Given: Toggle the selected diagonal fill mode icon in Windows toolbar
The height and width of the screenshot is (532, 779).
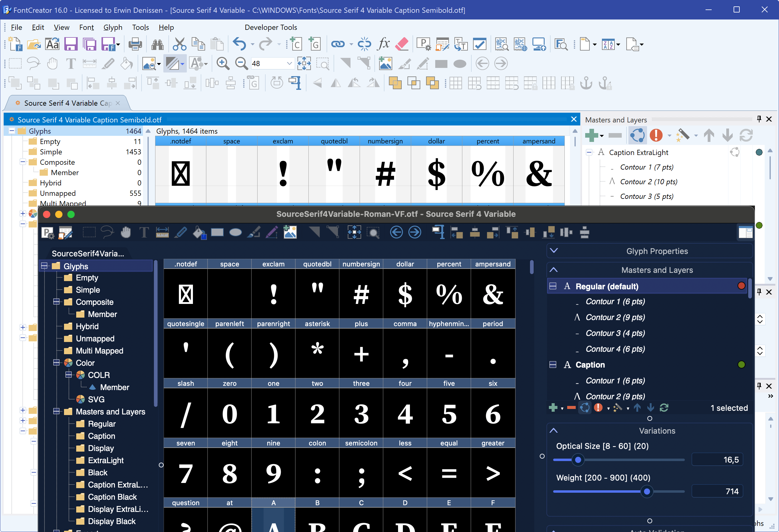Looking at the screenshot, I should coord(173,63).
